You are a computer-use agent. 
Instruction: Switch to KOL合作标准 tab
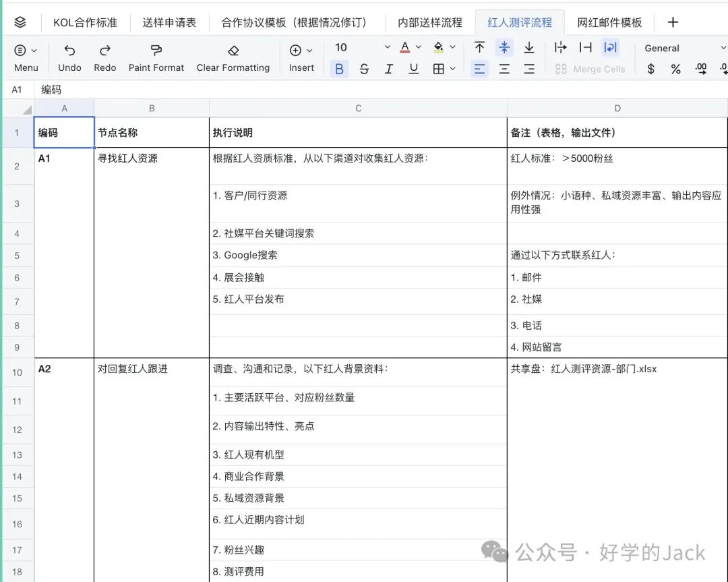point(86,22)
